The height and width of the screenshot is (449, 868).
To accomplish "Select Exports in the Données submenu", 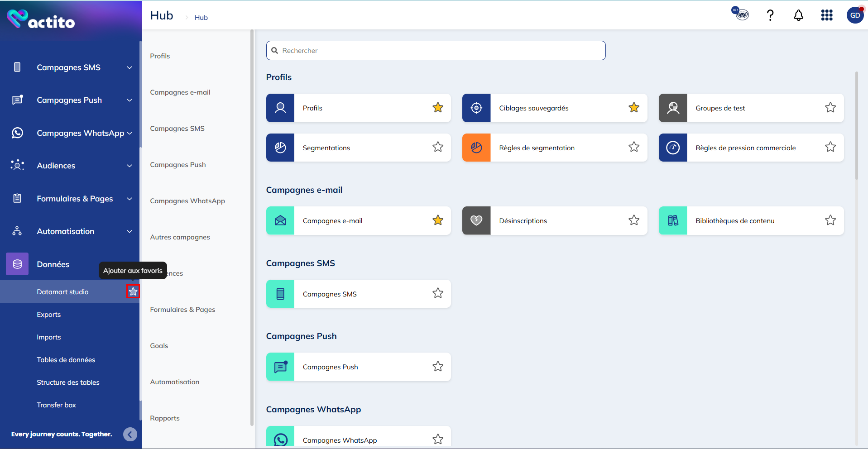I will tap(49, 315).
